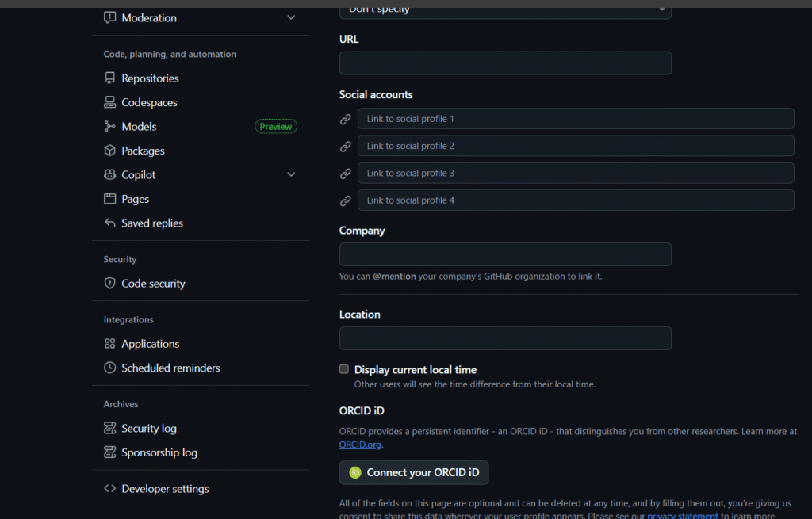Select the Pages icon
The width and height of the screenshot is (812, 519).
coord(109,198)
